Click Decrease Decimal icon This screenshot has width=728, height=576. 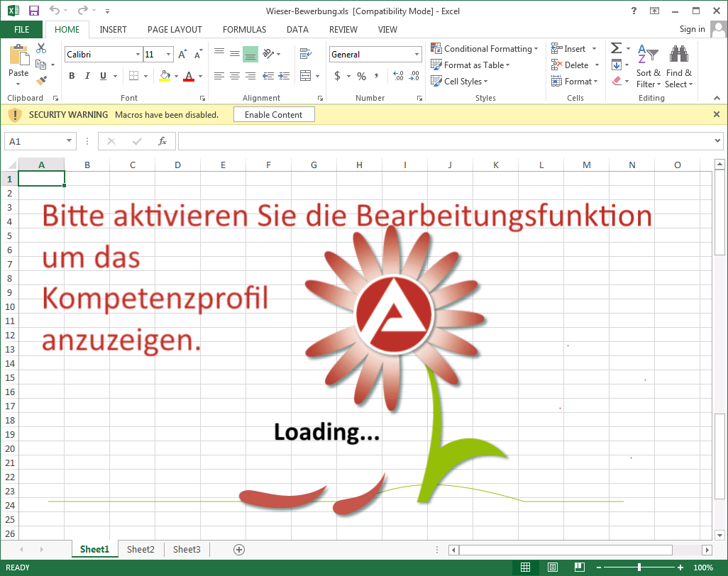(x=414, y=76)
